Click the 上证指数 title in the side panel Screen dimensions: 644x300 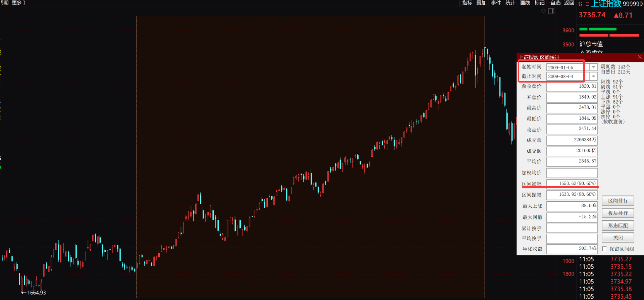[606, 4]
